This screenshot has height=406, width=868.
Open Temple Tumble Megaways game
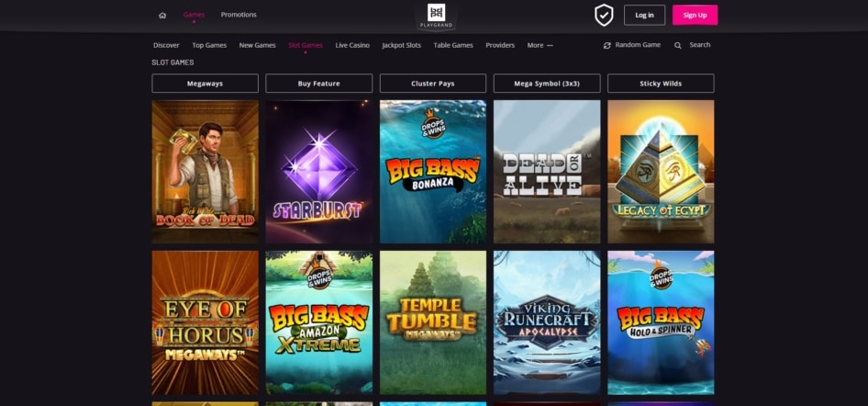click(x=433, y=322)
